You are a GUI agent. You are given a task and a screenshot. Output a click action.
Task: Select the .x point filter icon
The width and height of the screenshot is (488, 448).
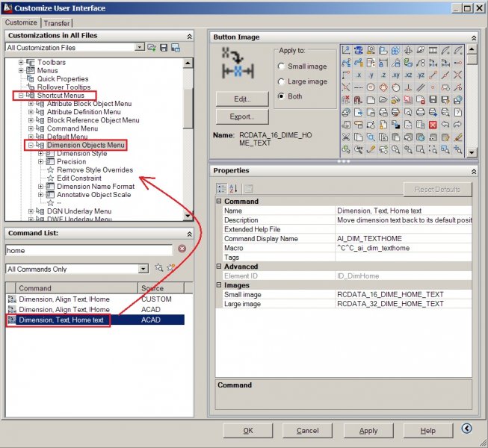pos(358,75)
